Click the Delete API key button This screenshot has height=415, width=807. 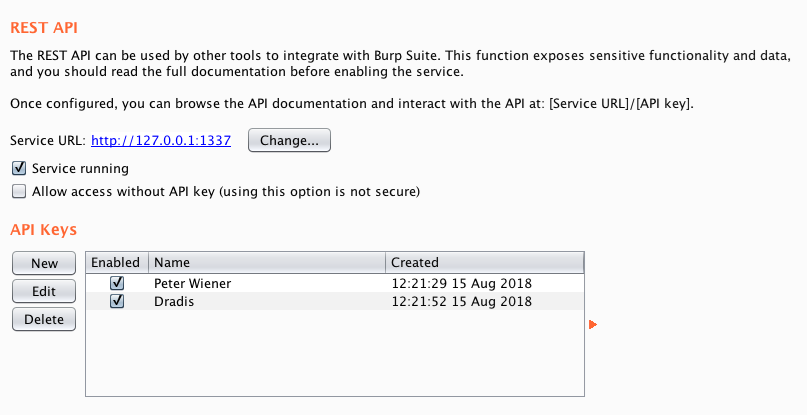pyautogui.click(x=44, y=319)
